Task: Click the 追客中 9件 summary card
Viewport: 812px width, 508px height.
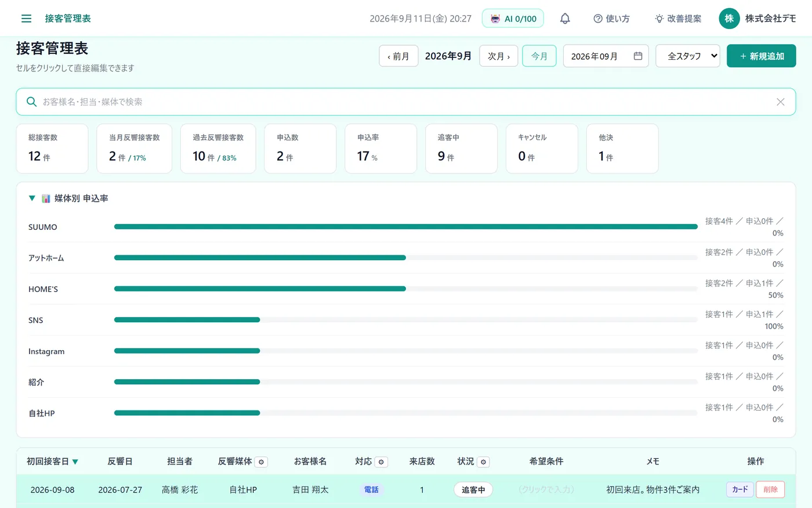Action: point(462,149)
